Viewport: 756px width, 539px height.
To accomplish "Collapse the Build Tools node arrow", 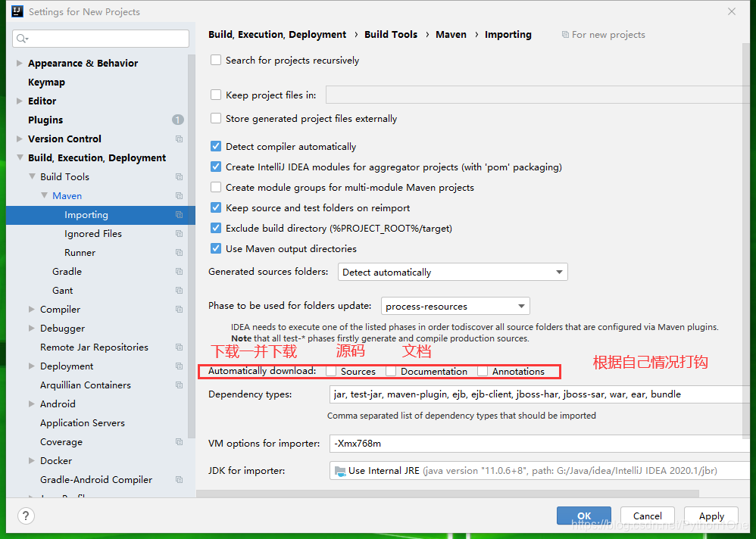I will (x=32, y=177).
